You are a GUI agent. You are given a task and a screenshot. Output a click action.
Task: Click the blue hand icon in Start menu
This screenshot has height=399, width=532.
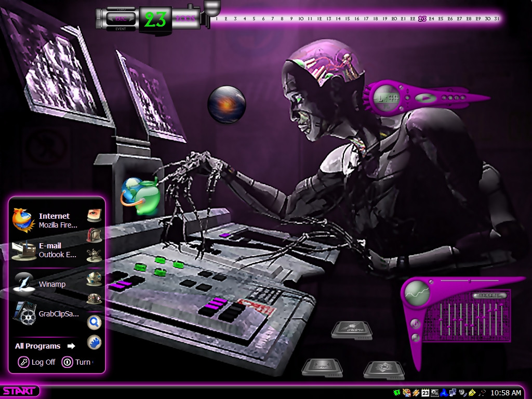point(95,342)
